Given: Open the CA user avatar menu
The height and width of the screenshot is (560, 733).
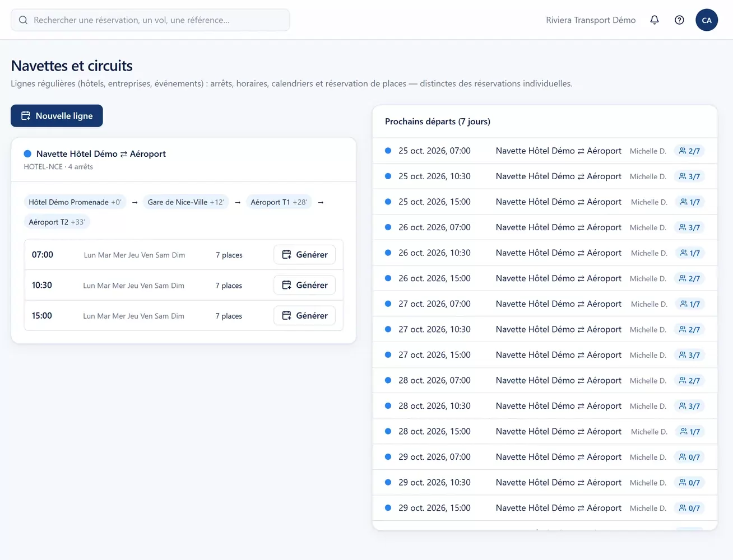Looking at the screenshot, I should 707,20.
